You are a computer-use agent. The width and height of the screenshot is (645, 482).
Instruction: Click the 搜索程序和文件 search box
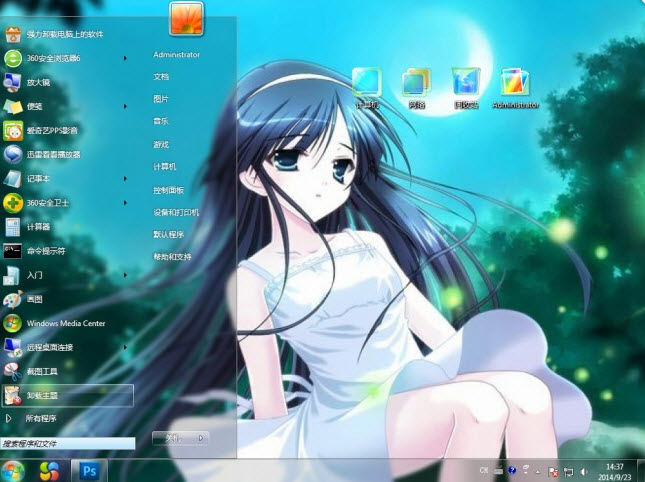(x=66, y=442)
